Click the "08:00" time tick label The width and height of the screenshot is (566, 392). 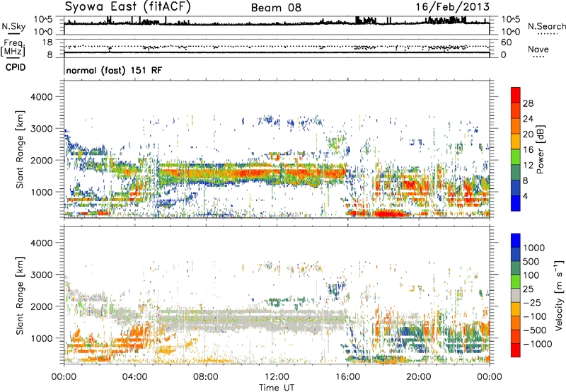coord(206,377)
